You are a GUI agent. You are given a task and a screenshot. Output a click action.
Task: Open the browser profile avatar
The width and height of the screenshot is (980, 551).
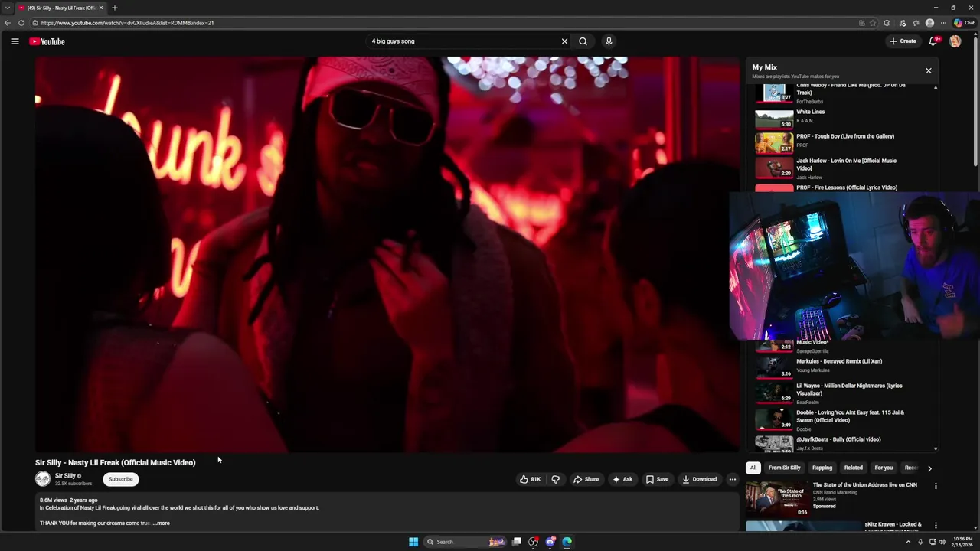pyautogui.click(x=929, y=23)
